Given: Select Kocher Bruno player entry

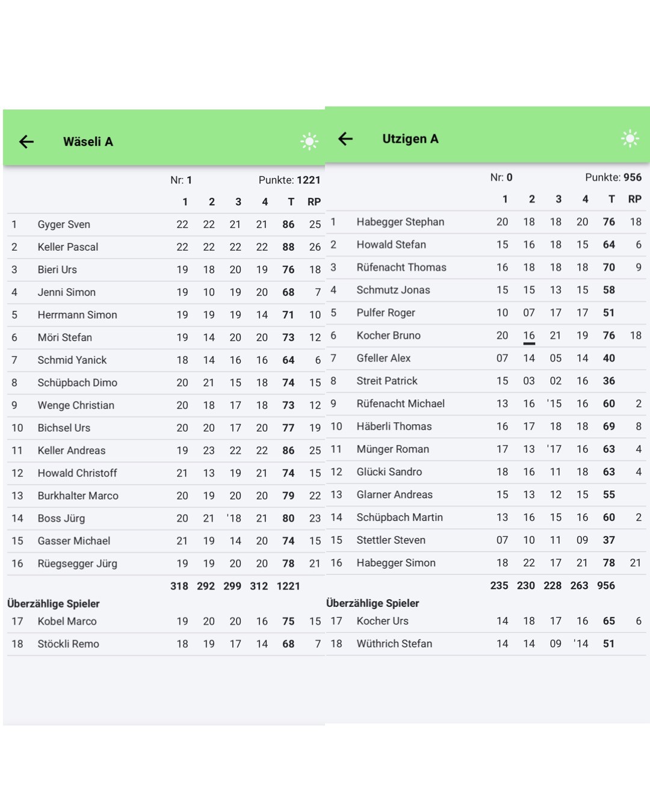Looking at the screenshot, I should click(x=388, y=336).
